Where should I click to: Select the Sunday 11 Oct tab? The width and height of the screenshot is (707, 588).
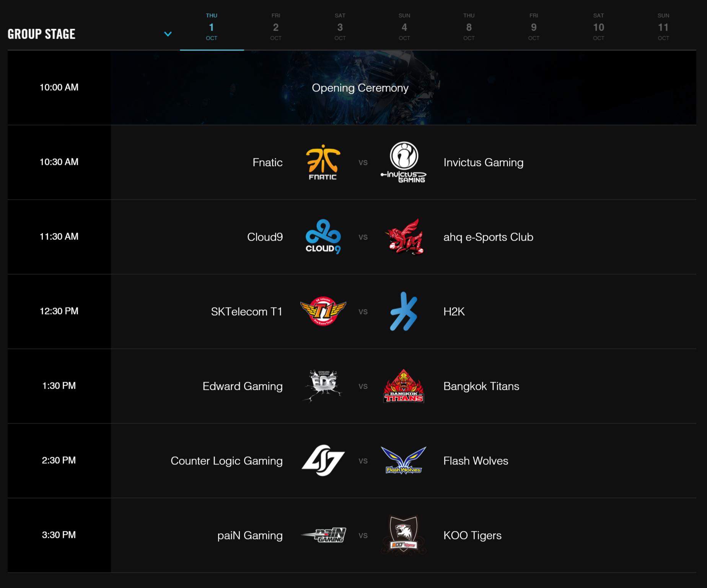pyautogui.click(x=663, y=27)
